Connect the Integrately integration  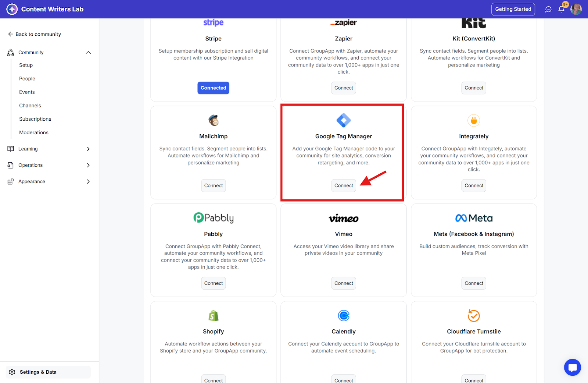coord(474,186)
